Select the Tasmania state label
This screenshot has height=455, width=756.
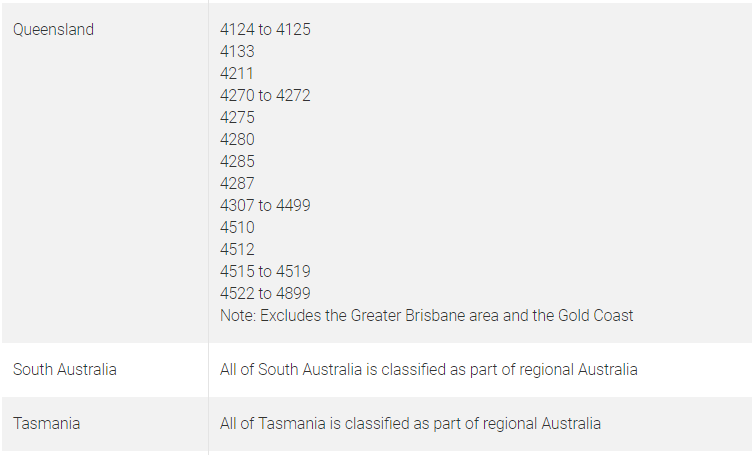[x=47, y=424]
